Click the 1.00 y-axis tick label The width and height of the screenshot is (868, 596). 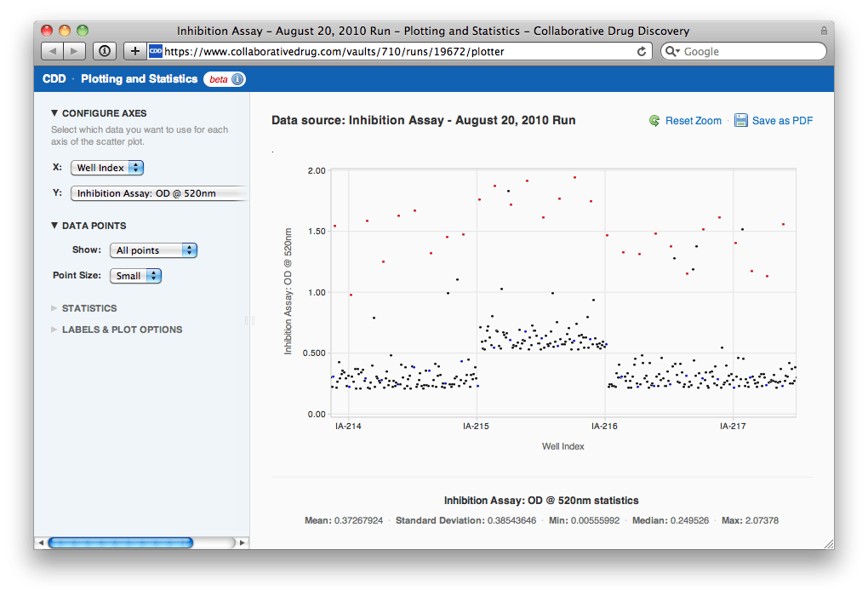(x=317, y=292)
